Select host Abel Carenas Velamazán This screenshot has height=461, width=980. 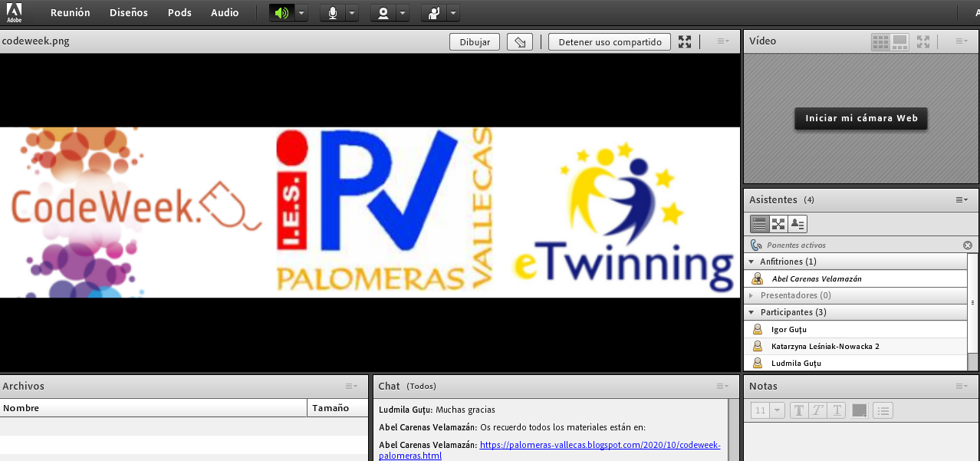click(855, 279)
